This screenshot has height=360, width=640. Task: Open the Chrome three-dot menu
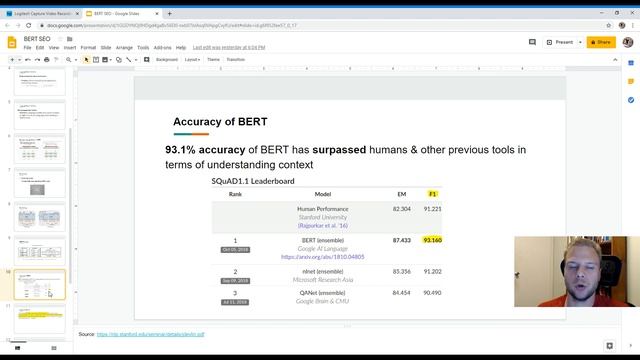633,25
